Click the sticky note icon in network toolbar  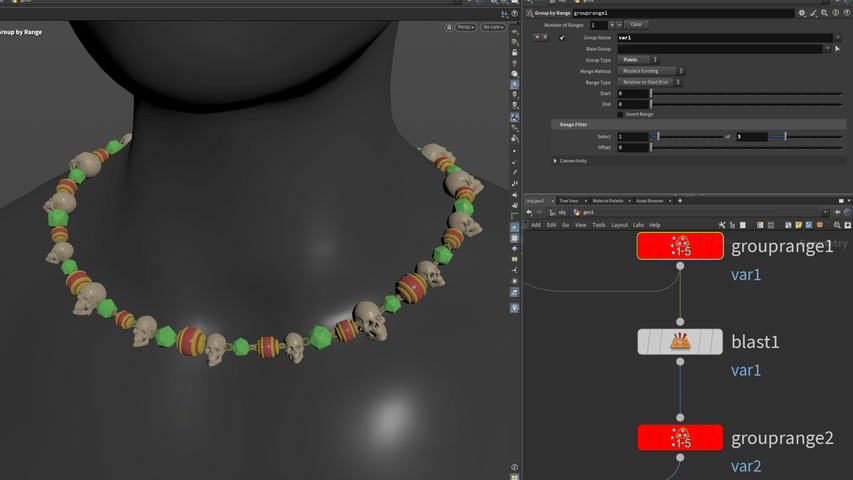point(799,225)
